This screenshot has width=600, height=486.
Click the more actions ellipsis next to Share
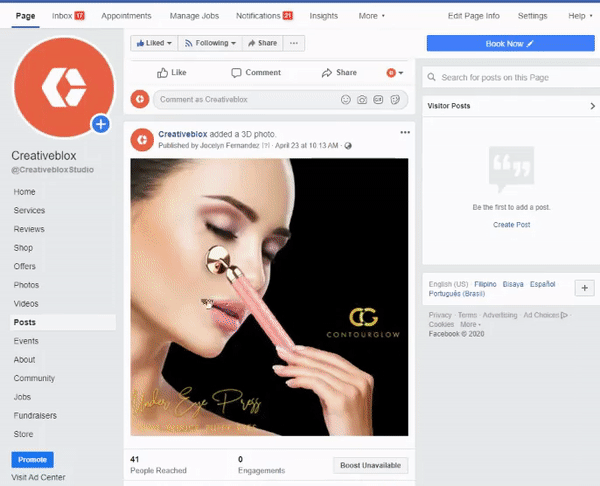coord(293,43)
